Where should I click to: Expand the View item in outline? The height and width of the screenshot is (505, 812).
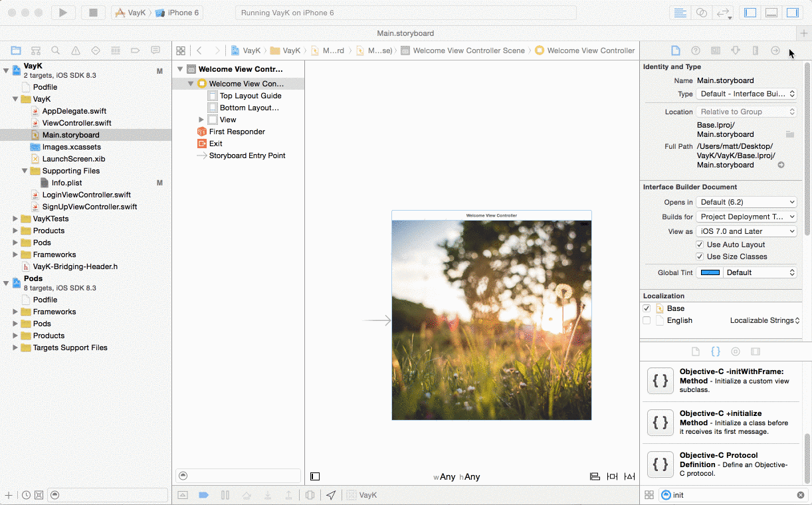click(201, 120)
